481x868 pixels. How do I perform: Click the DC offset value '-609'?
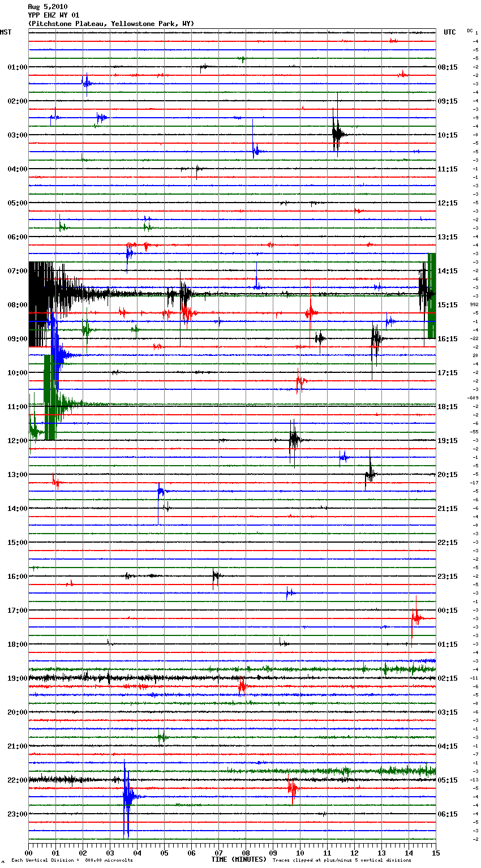[x=473, y=398]
